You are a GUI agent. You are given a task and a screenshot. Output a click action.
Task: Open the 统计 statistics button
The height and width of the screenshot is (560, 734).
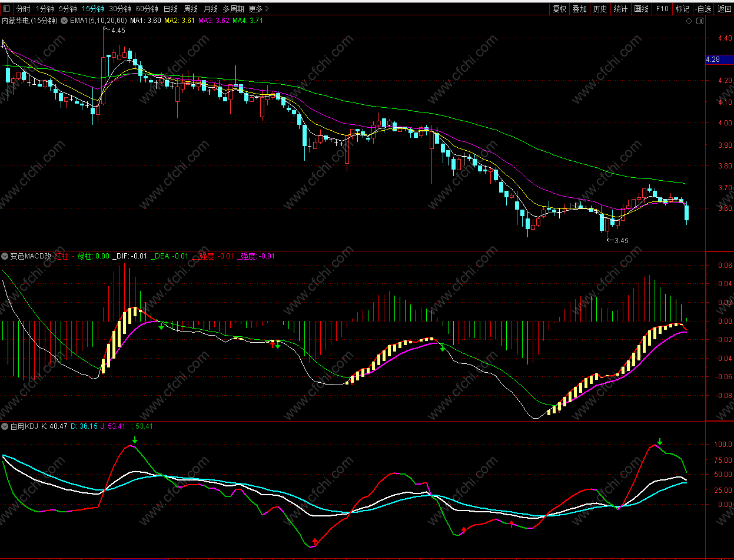[x=620, y=9]
